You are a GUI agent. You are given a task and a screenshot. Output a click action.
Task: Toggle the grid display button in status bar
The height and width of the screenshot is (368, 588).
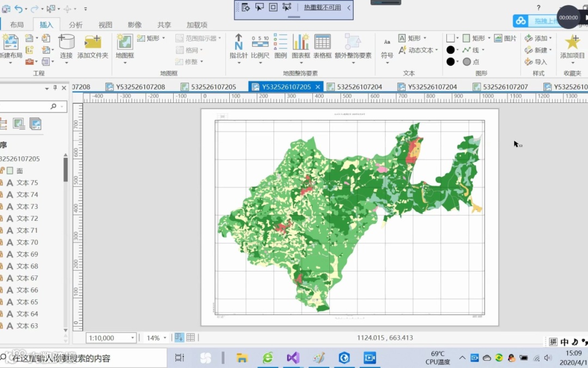191,338
